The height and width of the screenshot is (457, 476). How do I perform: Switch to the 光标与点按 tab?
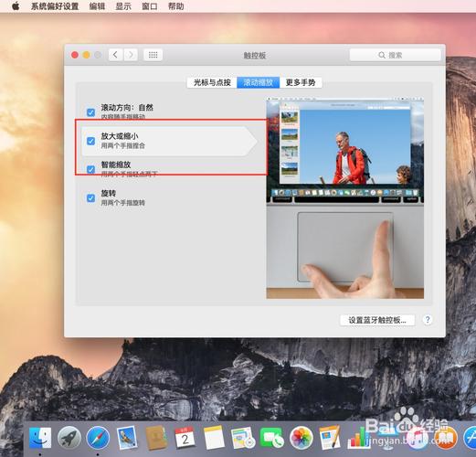(x=212, y=82)
